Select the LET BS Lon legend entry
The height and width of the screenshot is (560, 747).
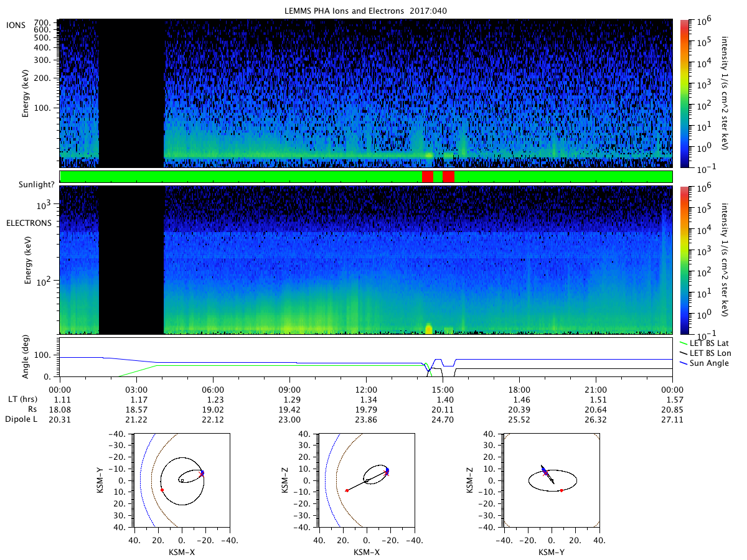pyautogui.click(x=707, y=353)
